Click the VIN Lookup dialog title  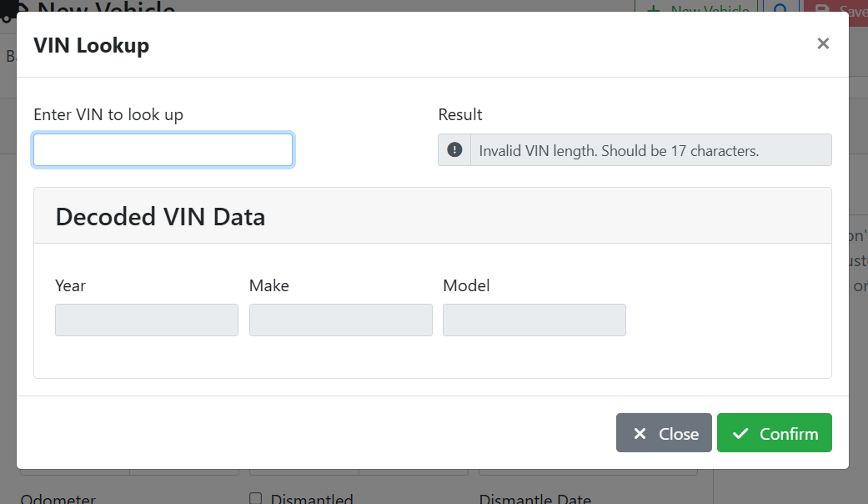91,45
